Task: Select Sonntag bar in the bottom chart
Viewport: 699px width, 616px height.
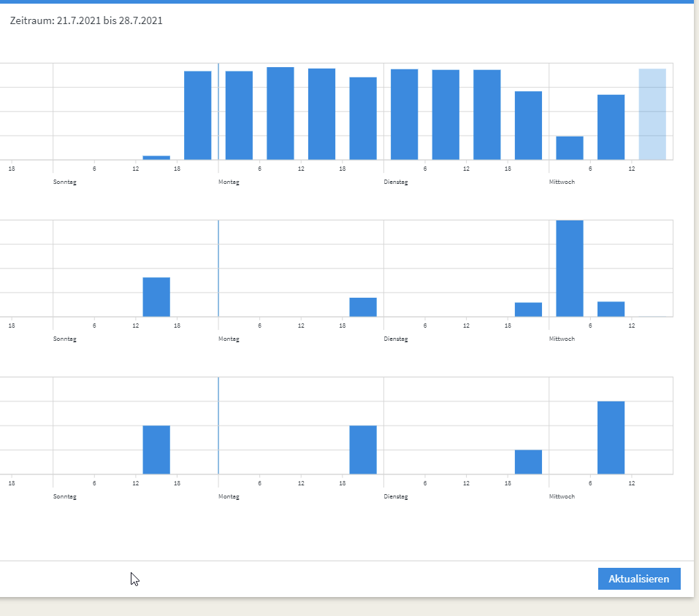Action: pyautogui.click(x=156, y=450)
